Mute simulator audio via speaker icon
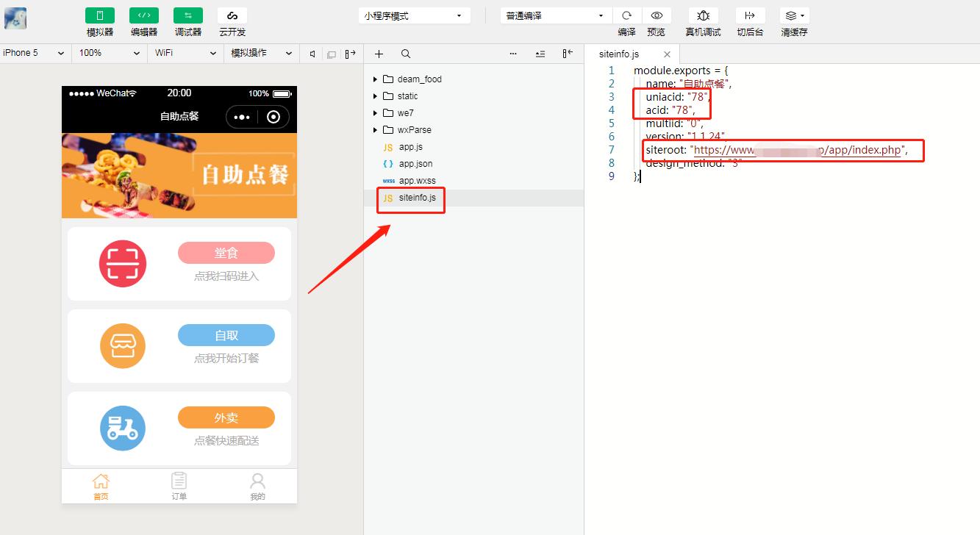The image size is (980, 535). [312, 53]
